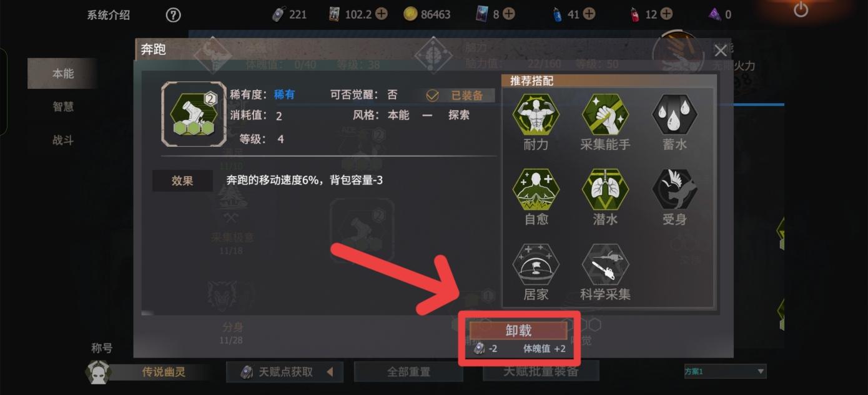
Task: Choose the 自愈 self-heal talent icon
Action: pyautogui.click(x=536, y=189)
